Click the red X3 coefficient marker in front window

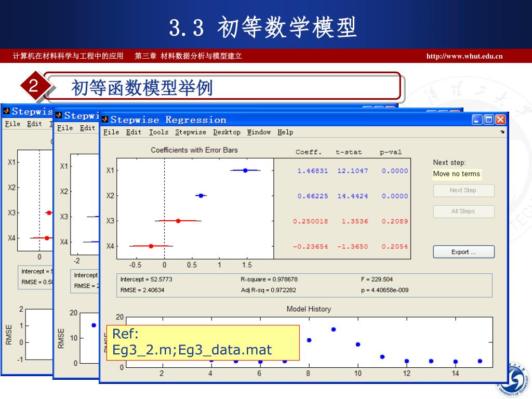(178, 221)
